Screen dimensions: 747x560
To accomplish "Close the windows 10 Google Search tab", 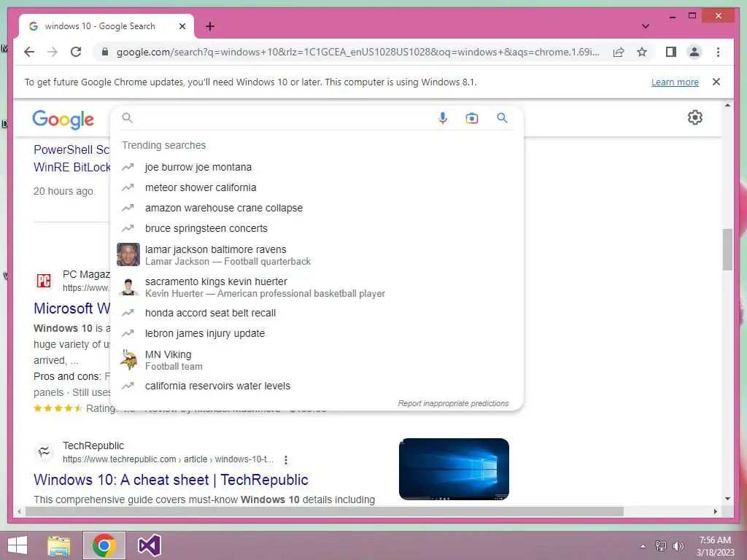I will [182, 26].
